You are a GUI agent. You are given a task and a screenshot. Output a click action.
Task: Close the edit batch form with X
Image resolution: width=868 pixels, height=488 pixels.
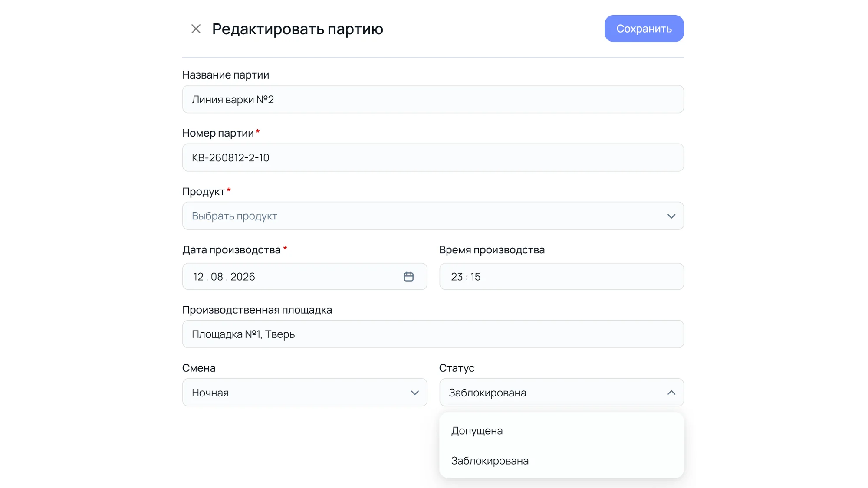coord(196,29)
